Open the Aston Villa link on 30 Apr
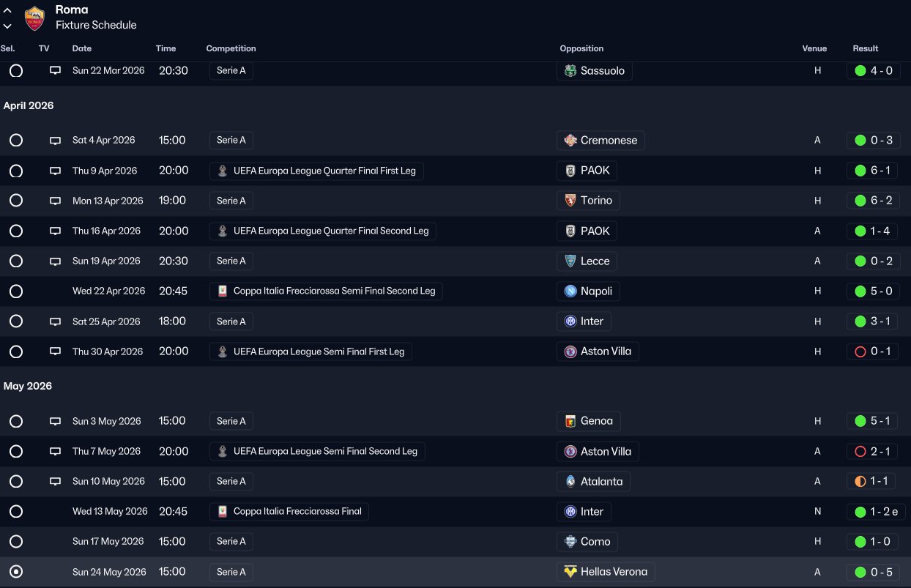 click(605, 351)
